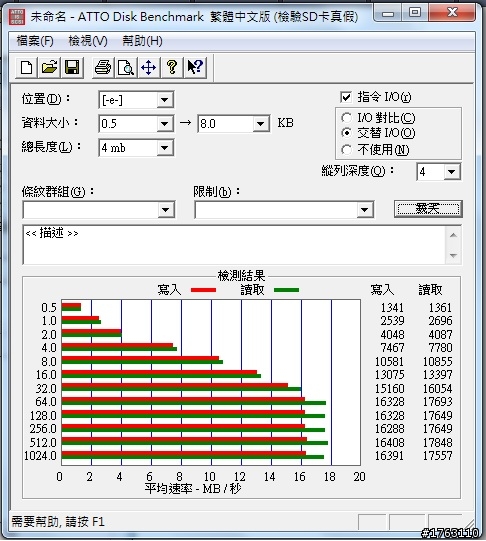486x541 pixels.
Task: Click the description box scroll up arrow
Action: coord(453,235)
